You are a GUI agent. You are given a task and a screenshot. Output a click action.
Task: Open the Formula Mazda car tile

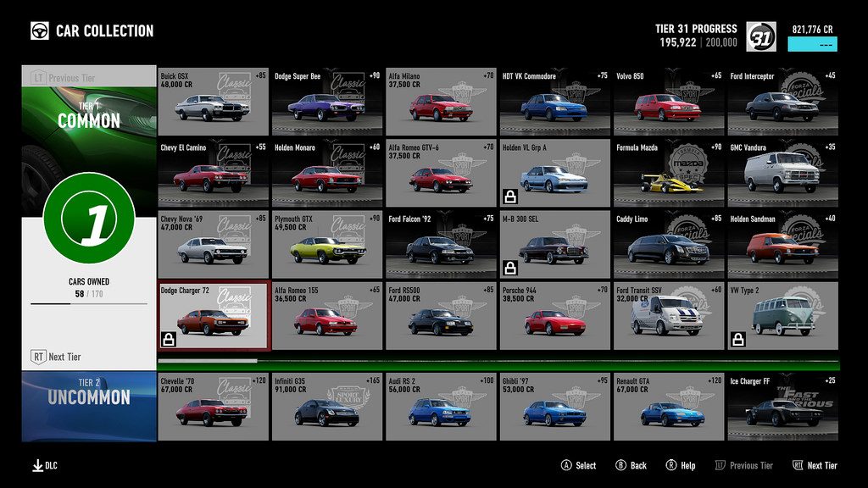[x=670, y=173]
